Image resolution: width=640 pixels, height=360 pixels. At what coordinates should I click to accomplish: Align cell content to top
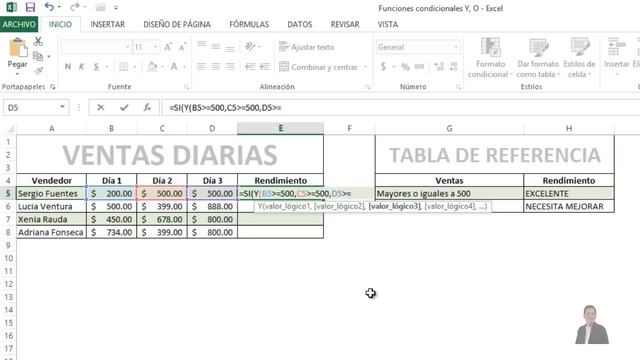point(202,45)
